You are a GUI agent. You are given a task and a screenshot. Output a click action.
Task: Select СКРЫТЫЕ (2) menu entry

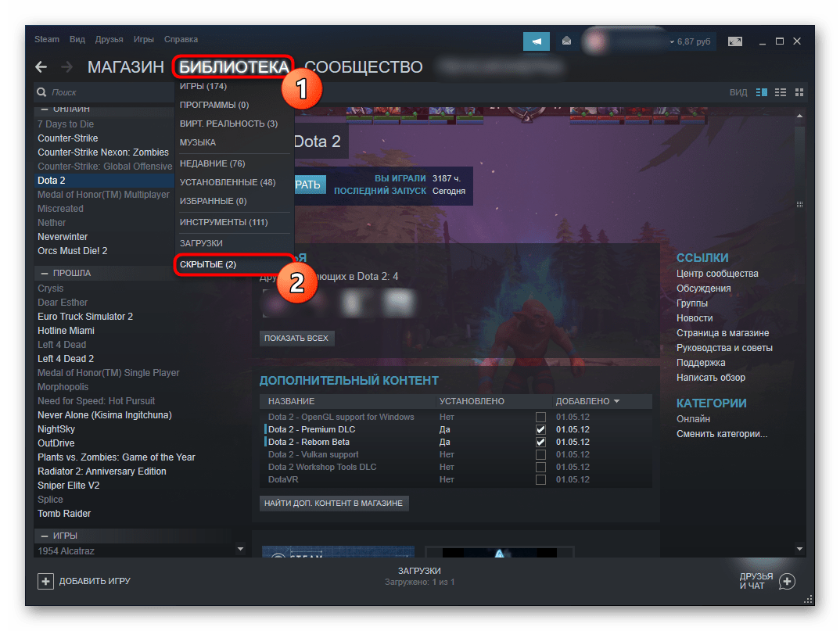pos(208,264)
